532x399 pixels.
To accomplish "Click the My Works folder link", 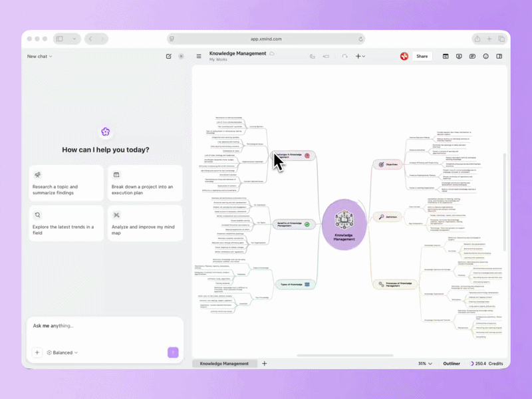I will [x=218, y=60].
